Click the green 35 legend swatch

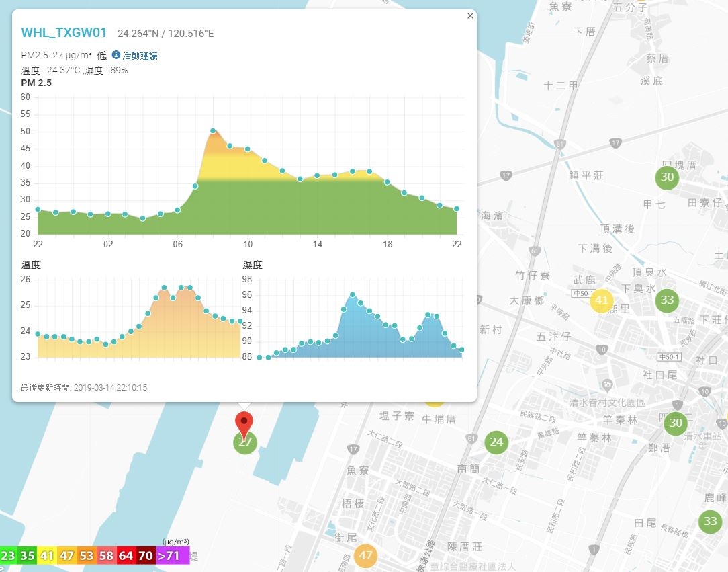click(28, 555)
